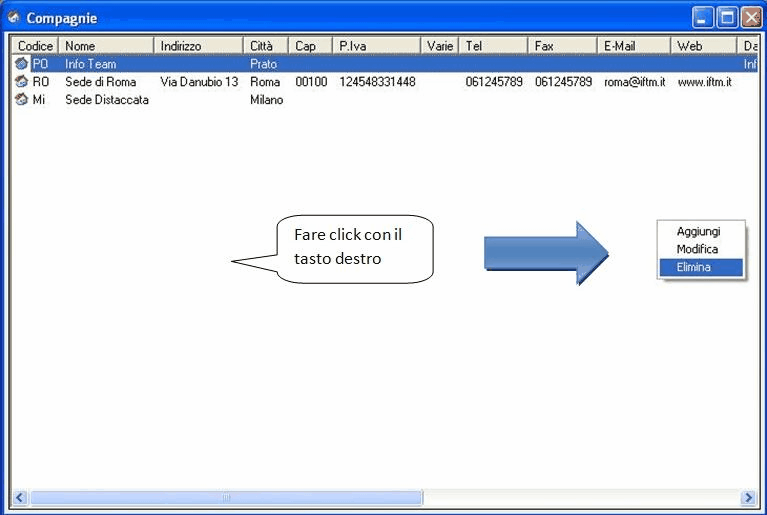Click the horizontal scrollbar right arrow
The height and width of the screenshot is (515, 767).
pyautogui.click(x=748, y=497)
